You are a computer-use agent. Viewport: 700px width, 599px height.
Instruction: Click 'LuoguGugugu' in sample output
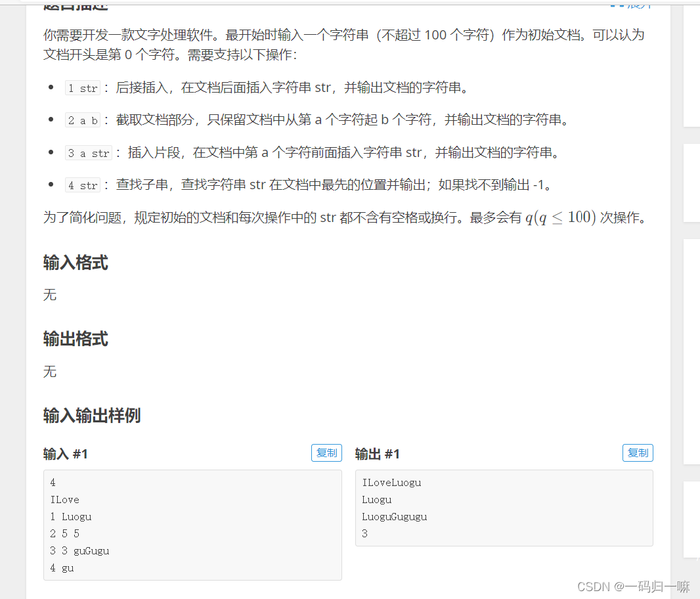pos(394,517)
